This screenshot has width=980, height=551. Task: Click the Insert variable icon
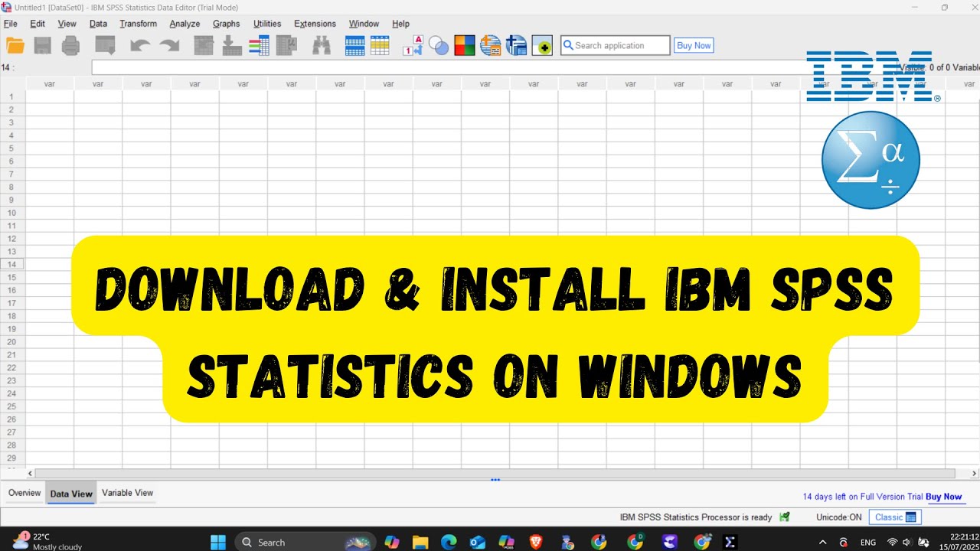click(x=381, y=46)
